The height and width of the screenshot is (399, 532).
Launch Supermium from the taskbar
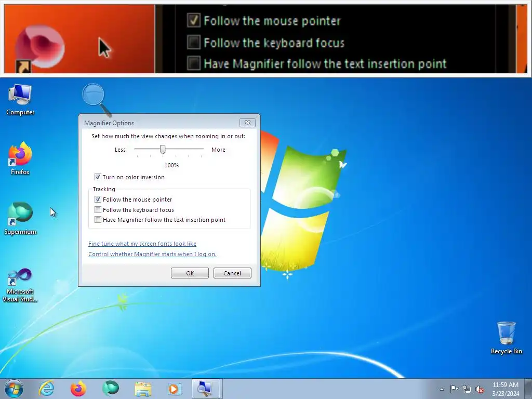(111, 389)
